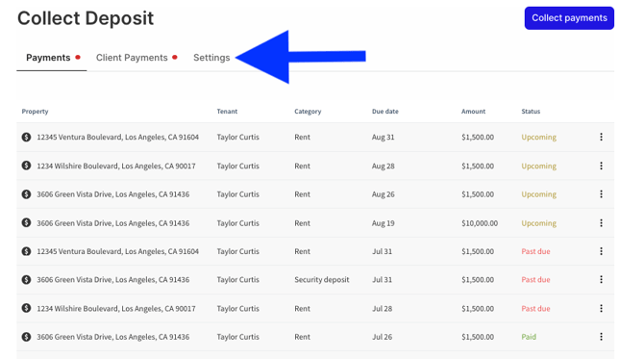644x359 pixels.
Task: Open three-dot menu for $10,000.00 payment
Action: (601, 223)
